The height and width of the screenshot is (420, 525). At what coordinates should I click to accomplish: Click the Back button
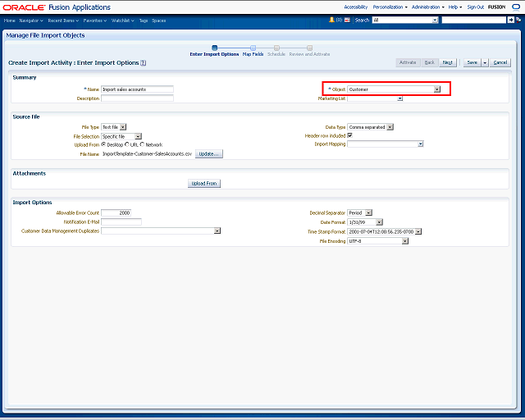coord(430,62)
